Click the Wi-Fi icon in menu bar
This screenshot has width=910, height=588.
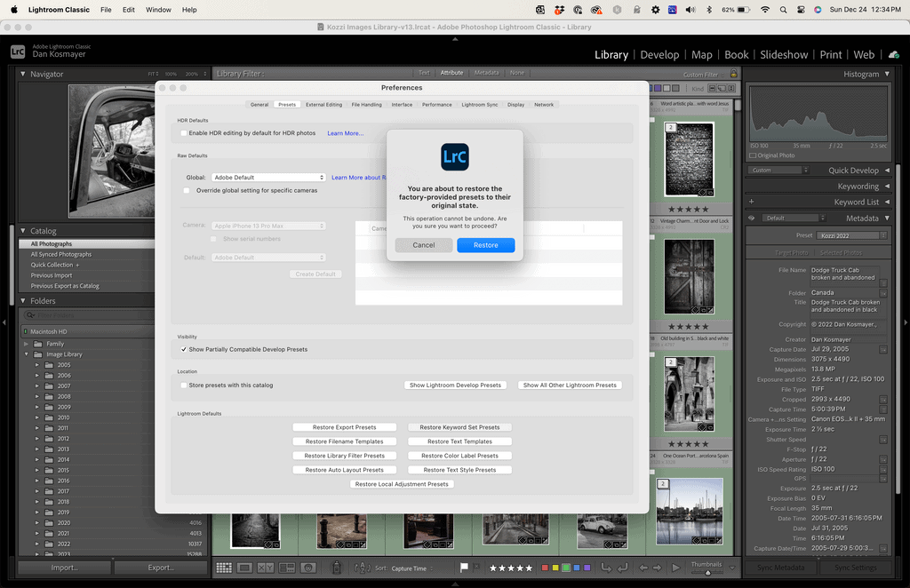coord(765,10)
